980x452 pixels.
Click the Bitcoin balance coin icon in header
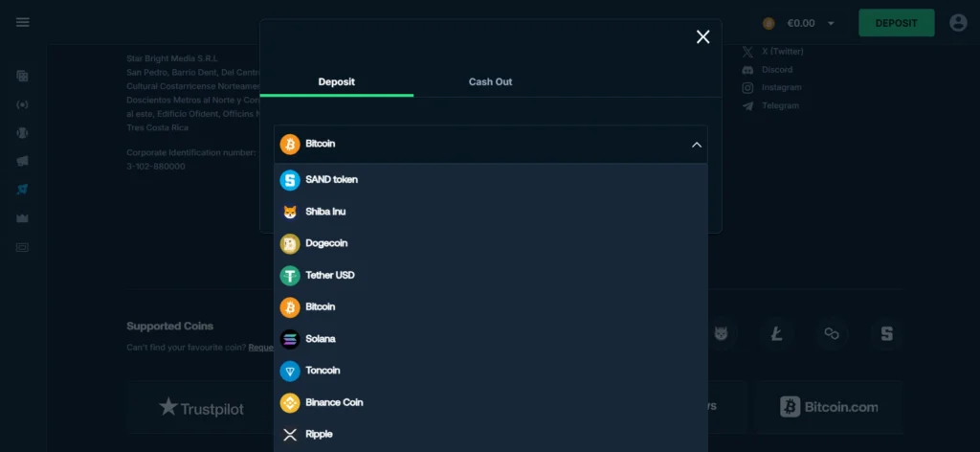click(768, 23)
